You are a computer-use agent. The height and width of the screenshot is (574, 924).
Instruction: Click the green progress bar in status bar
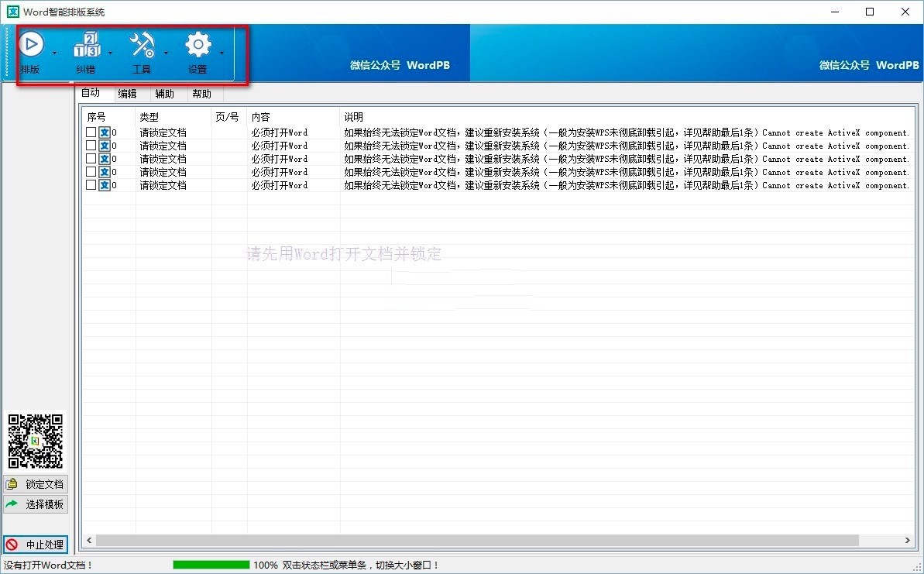tap(211, 565)
